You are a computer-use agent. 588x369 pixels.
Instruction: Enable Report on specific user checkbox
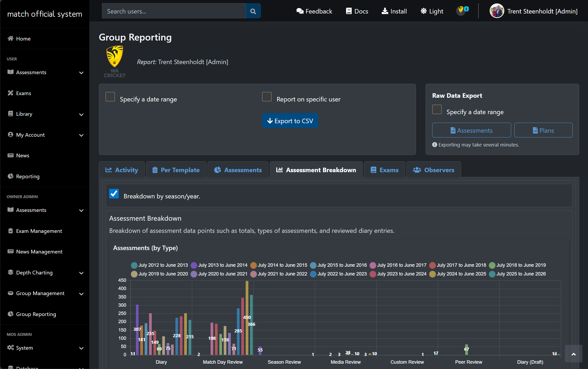point(267,97)
